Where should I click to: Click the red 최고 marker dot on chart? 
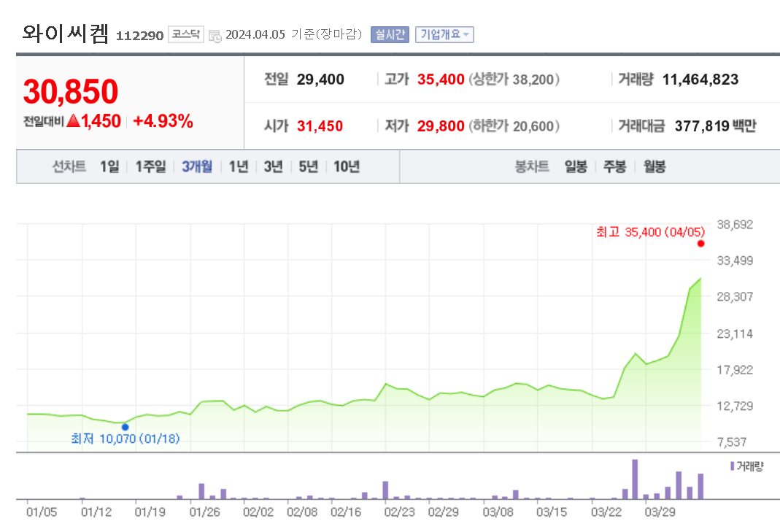tap(701, 243)
